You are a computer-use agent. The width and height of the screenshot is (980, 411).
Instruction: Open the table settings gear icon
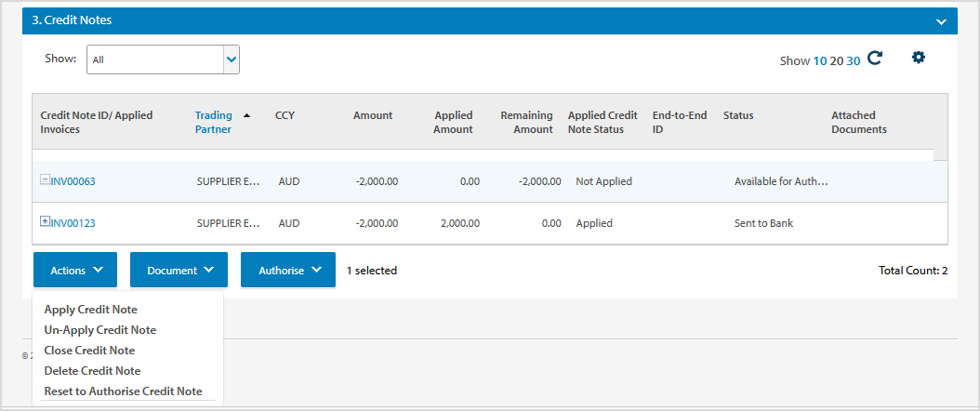click(x=918, y=58)
